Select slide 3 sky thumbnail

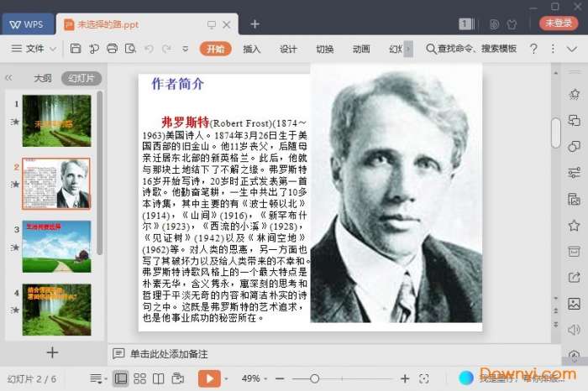point(56,246)
